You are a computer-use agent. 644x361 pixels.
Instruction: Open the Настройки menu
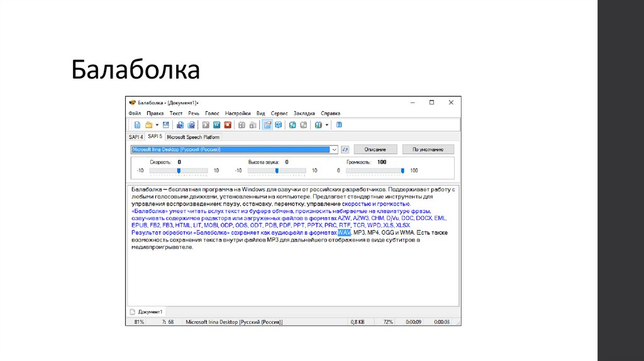pyautogui.click(x=237, y=113)
